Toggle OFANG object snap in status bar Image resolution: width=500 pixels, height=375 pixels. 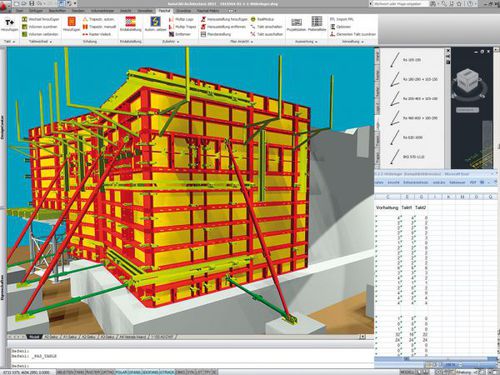pos(134,372)
